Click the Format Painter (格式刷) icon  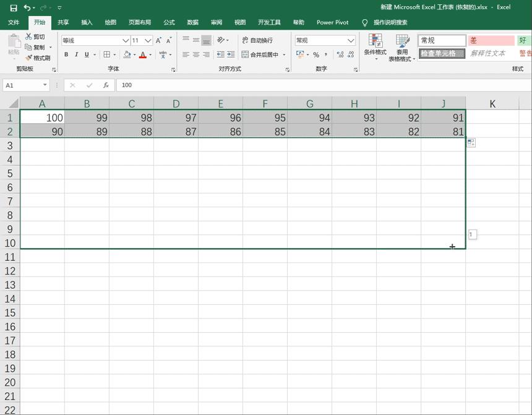pyautogui.click(x=28, y=58)
